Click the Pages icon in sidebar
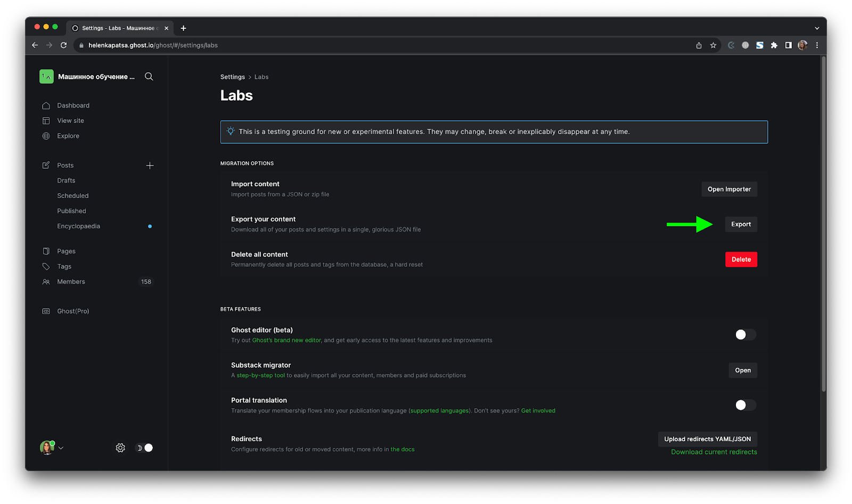The width and height of the screenshot is (852, 504). (x=46, y=251)
